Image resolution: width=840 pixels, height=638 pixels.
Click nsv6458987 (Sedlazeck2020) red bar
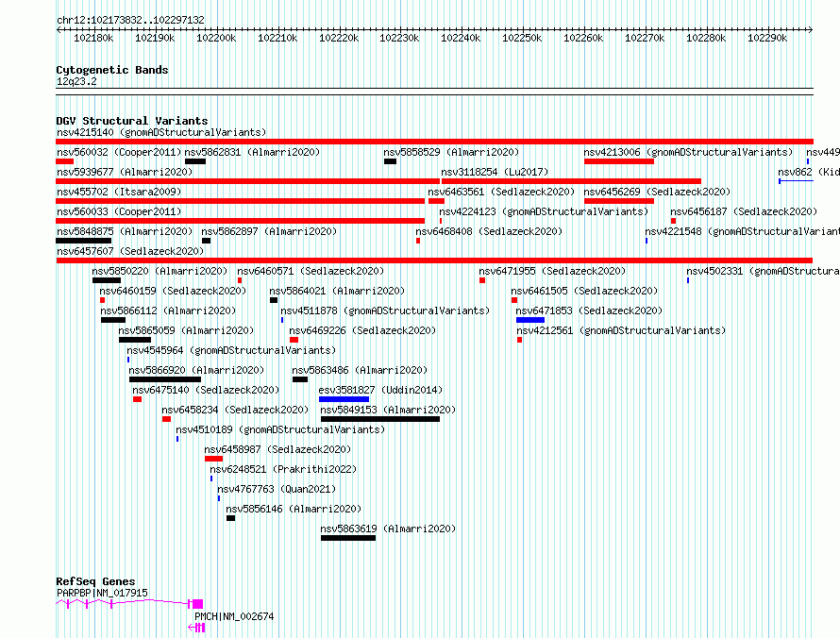coord(213,459)
